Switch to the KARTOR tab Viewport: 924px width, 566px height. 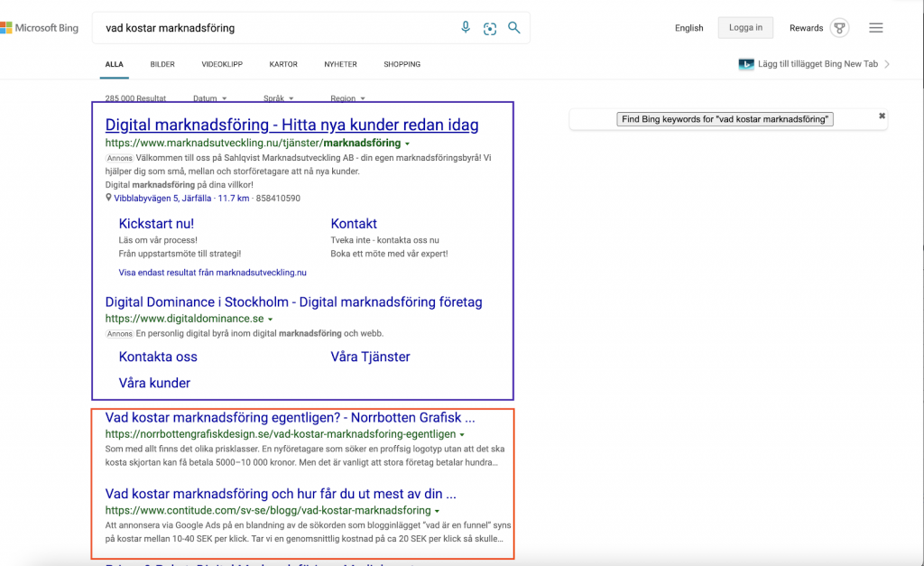click(x=283, y=64)
